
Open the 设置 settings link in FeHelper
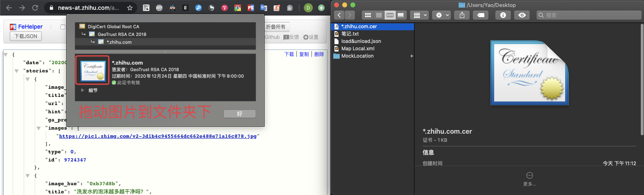click(x=310, y=37)
